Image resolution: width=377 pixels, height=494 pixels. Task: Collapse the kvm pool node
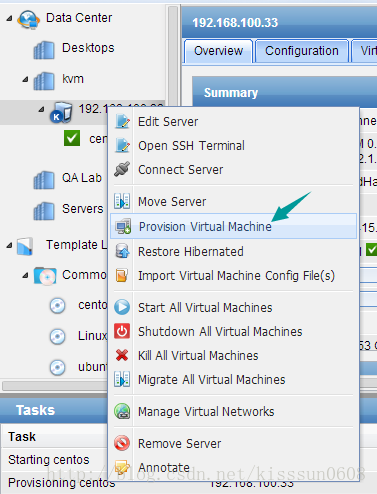pyautogui.click(x=25, y=79)
